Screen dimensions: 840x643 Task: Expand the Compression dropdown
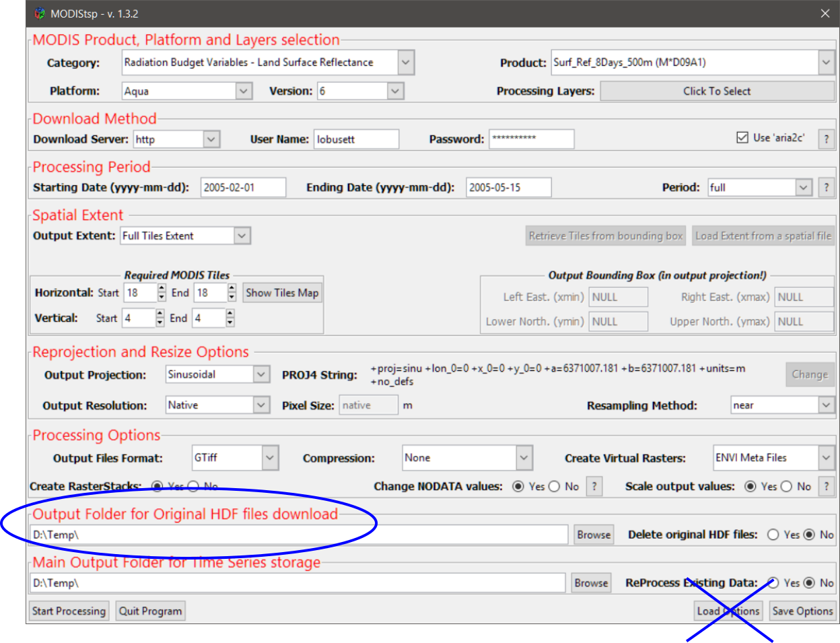[x=524, y=457]
